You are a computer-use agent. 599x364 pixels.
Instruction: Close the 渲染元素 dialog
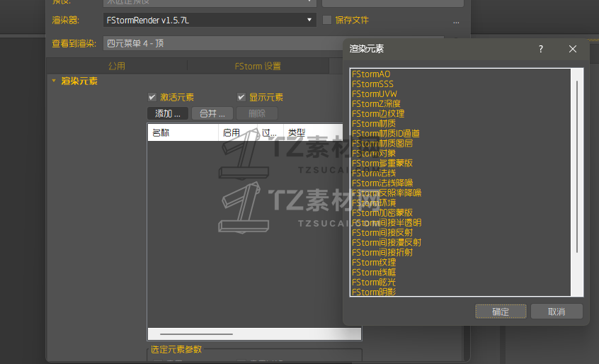point(572,49)
